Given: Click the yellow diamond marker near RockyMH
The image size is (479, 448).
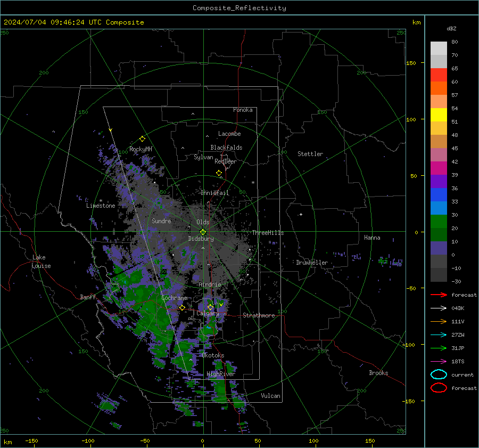Looking at the screenshot, I should point(142,139).
